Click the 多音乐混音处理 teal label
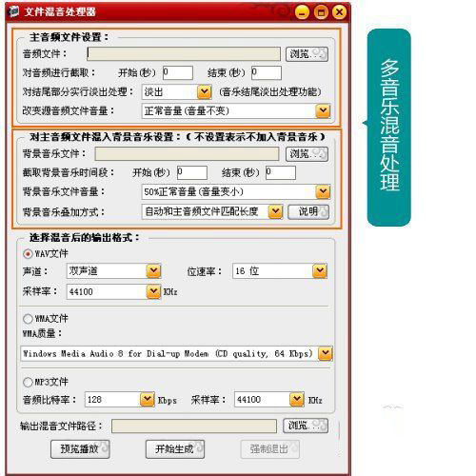Image resolution: width=476 pixels, height=476 pixels. (389, 128)
